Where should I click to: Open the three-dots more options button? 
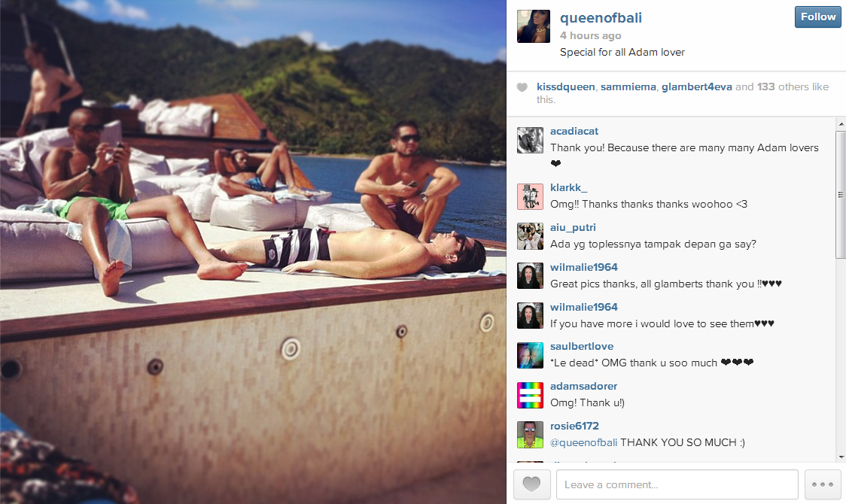tap(822, 484)
